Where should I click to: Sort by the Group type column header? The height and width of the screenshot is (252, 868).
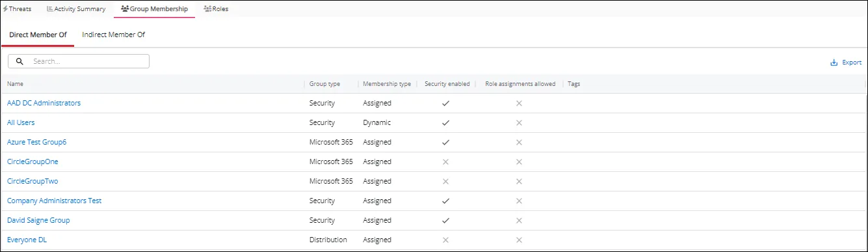[x=324, y=84]
